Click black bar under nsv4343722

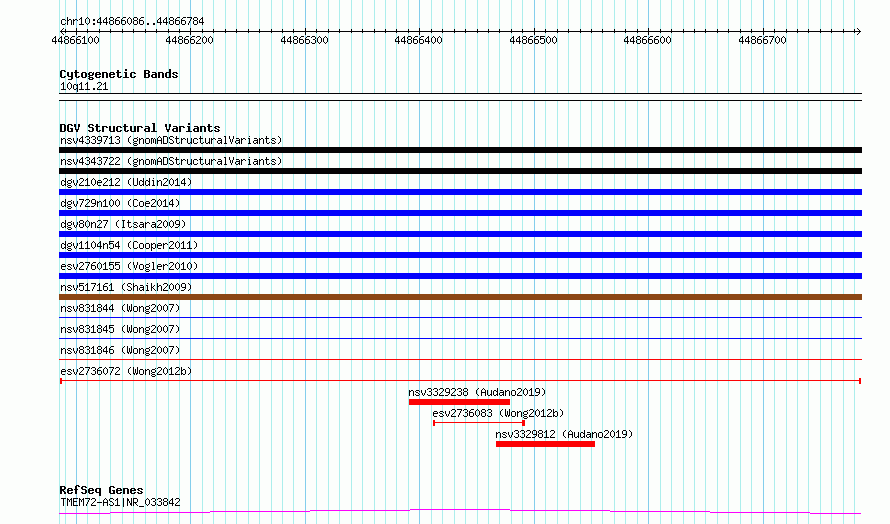click(460, 171)
